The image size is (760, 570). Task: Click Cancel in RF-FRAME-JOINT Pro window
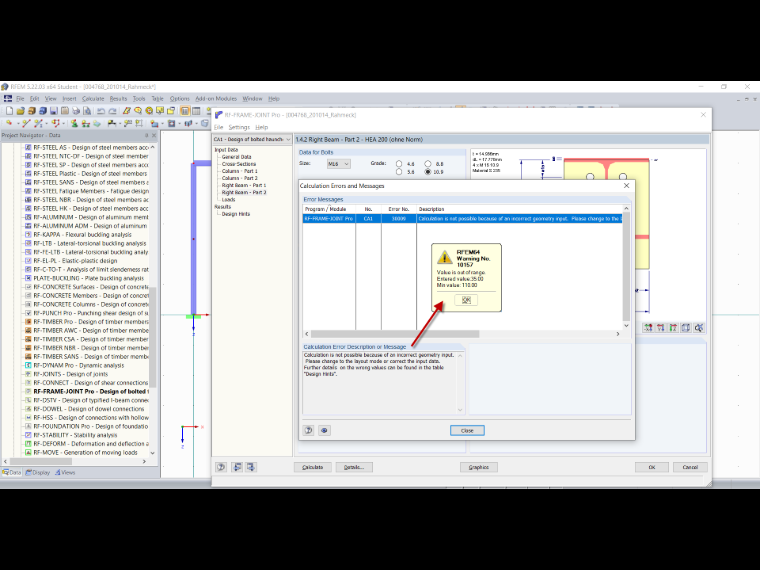[690, 467]
